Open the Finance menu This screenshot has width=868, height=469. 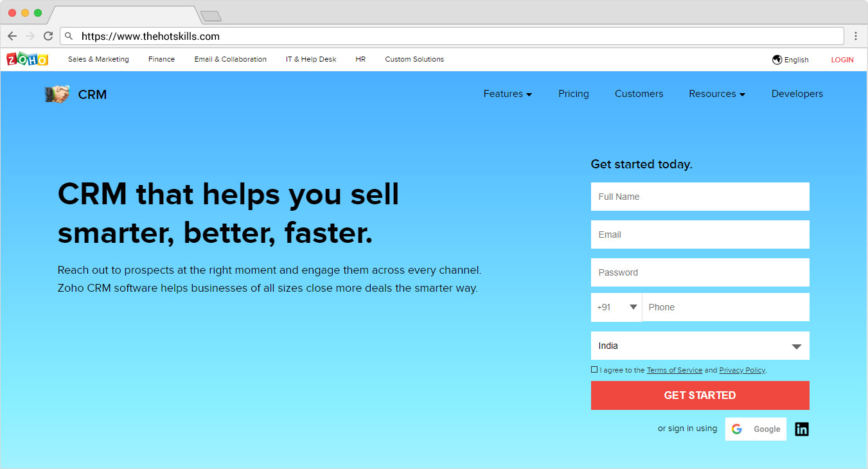161,59
